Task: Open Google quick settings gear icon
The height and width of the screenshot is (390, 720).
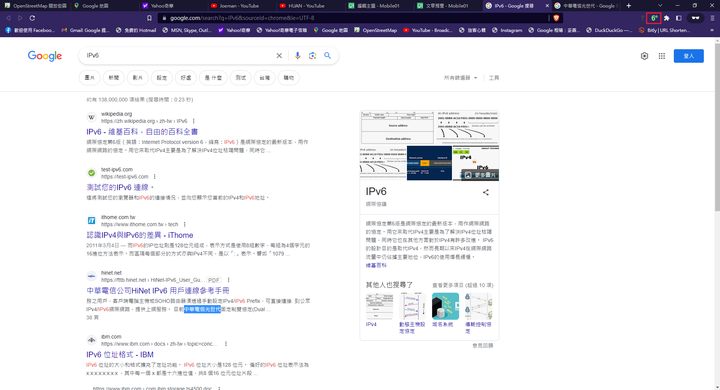Action: point(644,56)
